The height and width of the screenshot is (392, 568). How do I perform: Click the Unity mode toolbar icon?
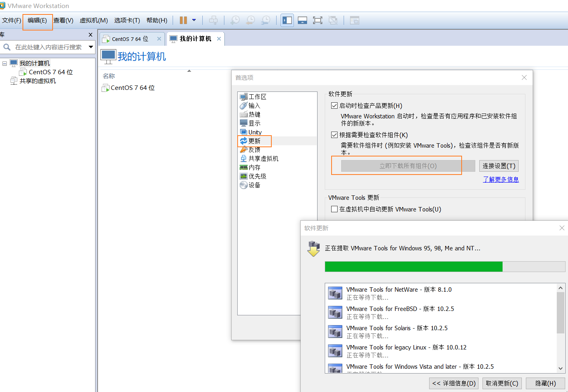[333, 20]
